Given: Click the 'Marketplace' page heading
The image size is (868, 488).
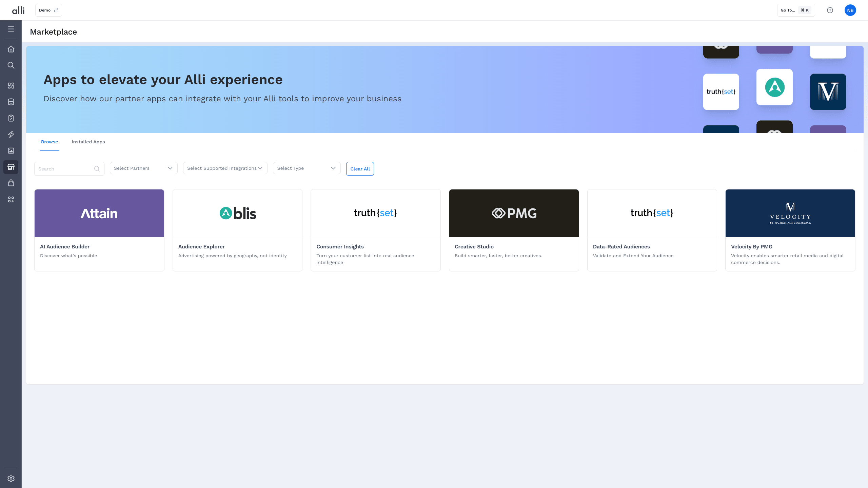Looking at the screenshot, I should (54, 32).
